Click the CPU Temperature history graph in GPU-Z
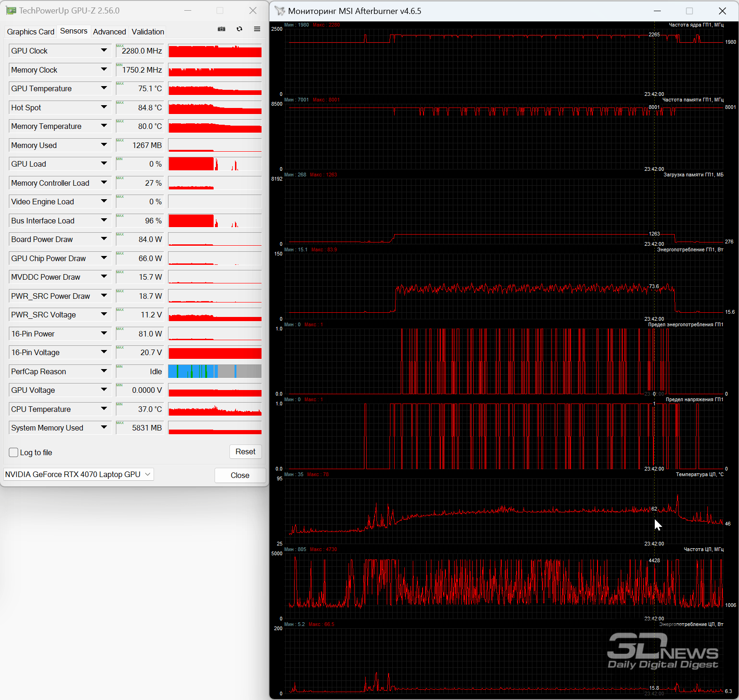 [215, 409]
